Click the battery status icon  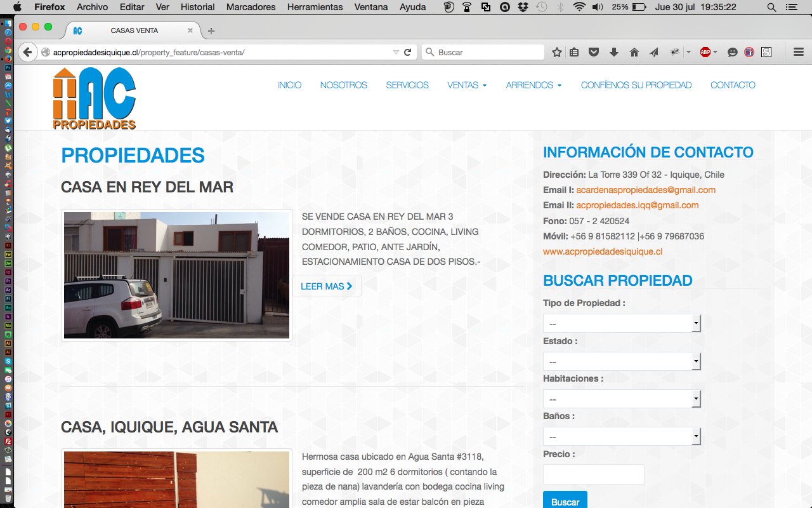[x=639, y=7]
